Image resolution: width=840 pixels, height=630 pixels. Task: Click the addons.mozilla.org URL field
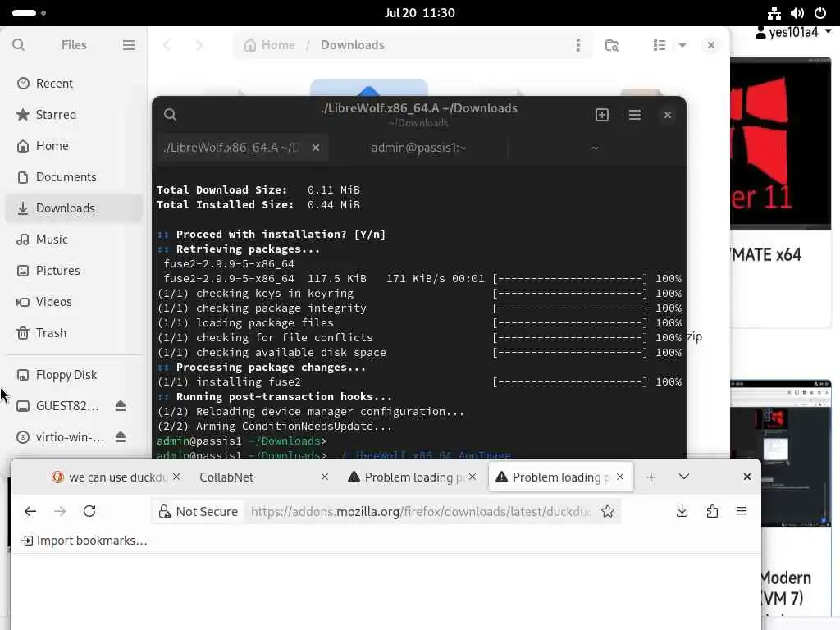[421, 512]
